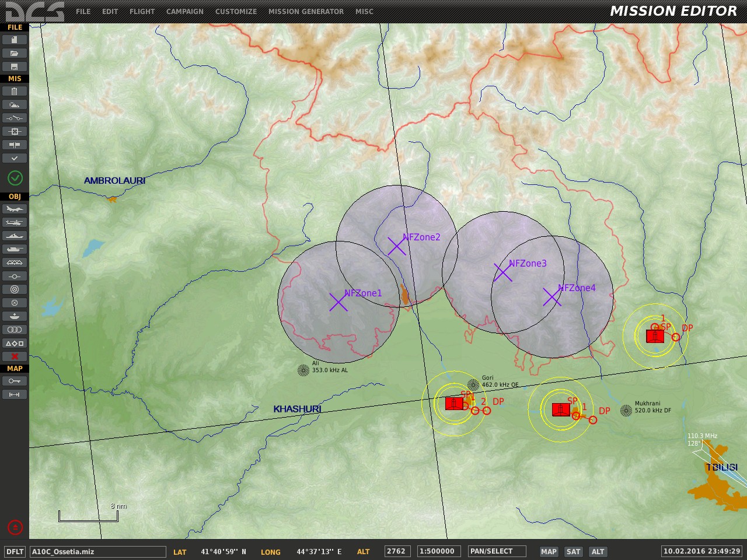Viewport: 747px width, 560px height.
Task: Select the Trigger Zone concentric circle tool
Action: (15, 289)
